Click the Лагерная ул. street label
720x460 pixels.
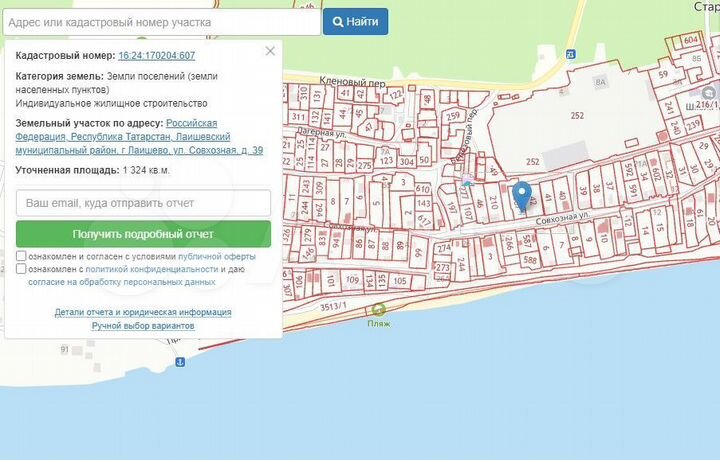[x=322, y=132]
